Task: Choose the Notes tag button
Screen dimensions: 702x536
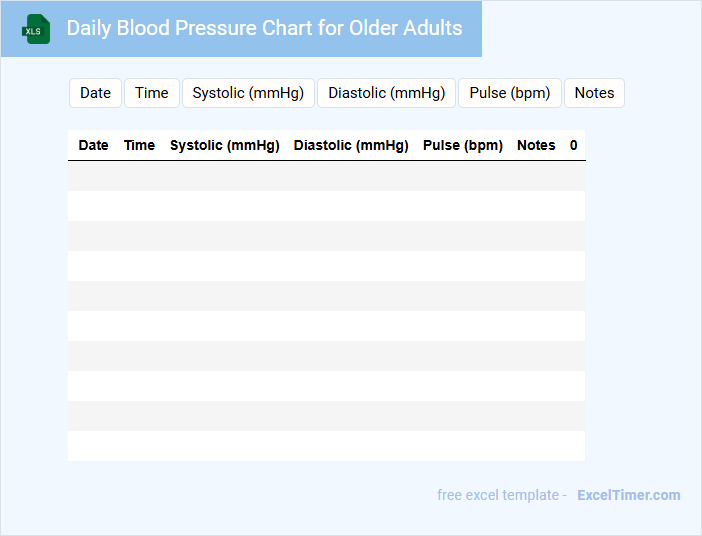Action: [x=594, y=93]
